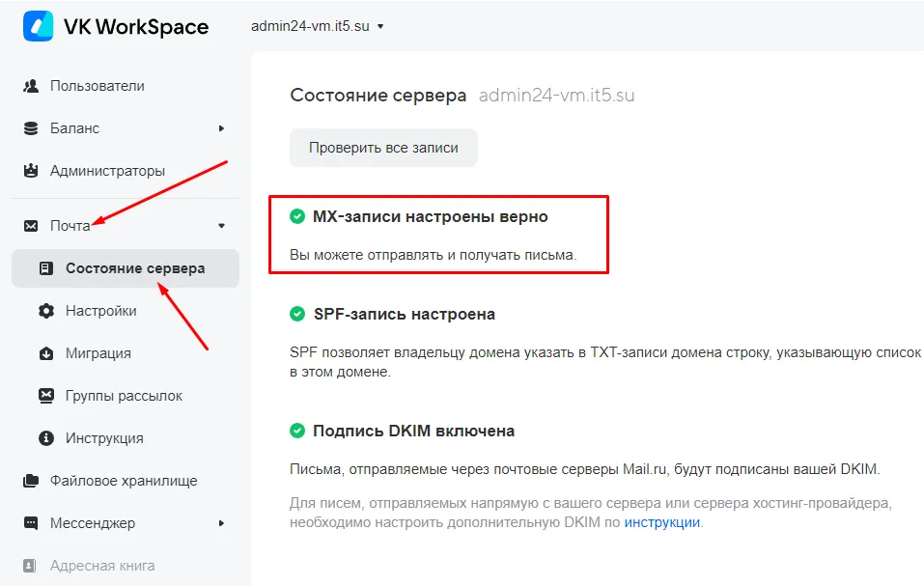This screenshot has width=924, height=586.
Task: Click the Администраторы crown icon
Action: pyautogui.click(x=31, y=171)
